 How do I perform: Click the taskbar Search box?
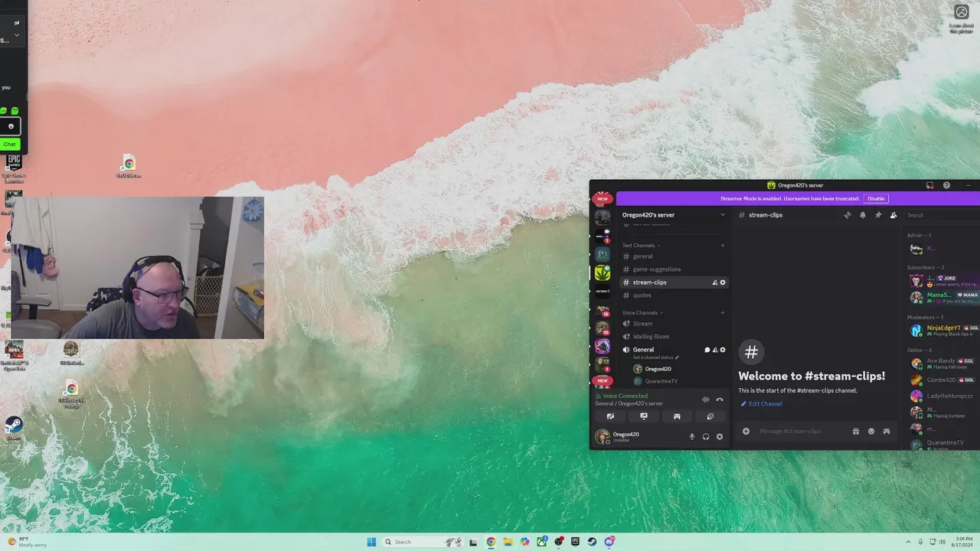tap(423, 542)
